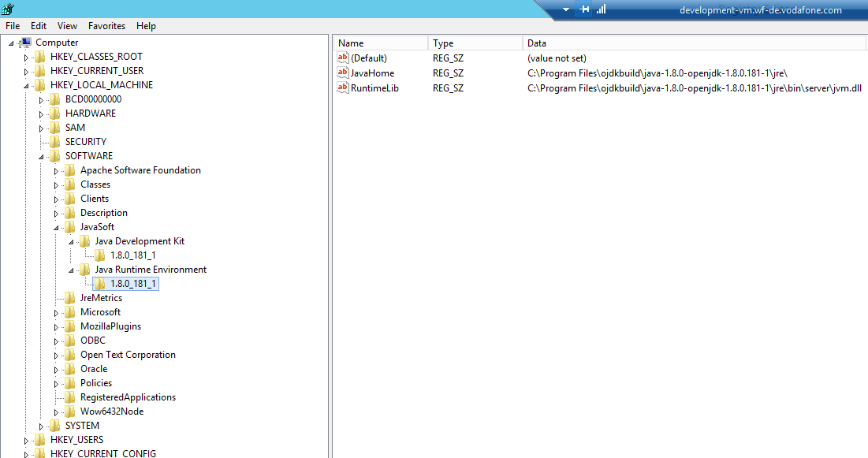Click the Registry Editor app icon in title bar
868x458 pixels.
point(8,9)
